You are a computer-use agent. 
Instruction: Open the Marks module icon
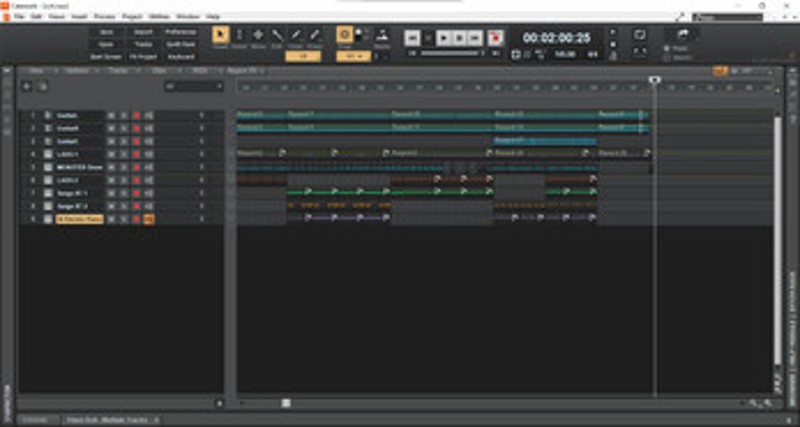tap(382, 35)
